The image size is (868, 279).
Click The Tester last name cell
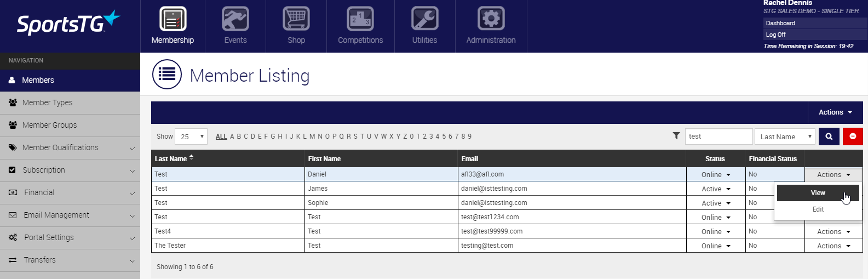228,246
